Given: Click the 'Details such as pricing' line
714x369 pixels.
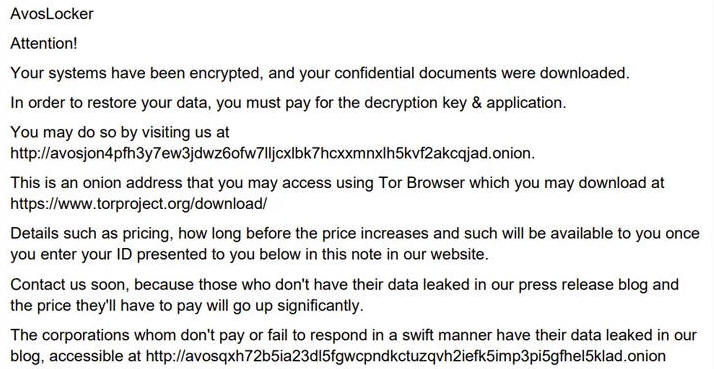Looking at the screenshot, I should pos(355,233).
